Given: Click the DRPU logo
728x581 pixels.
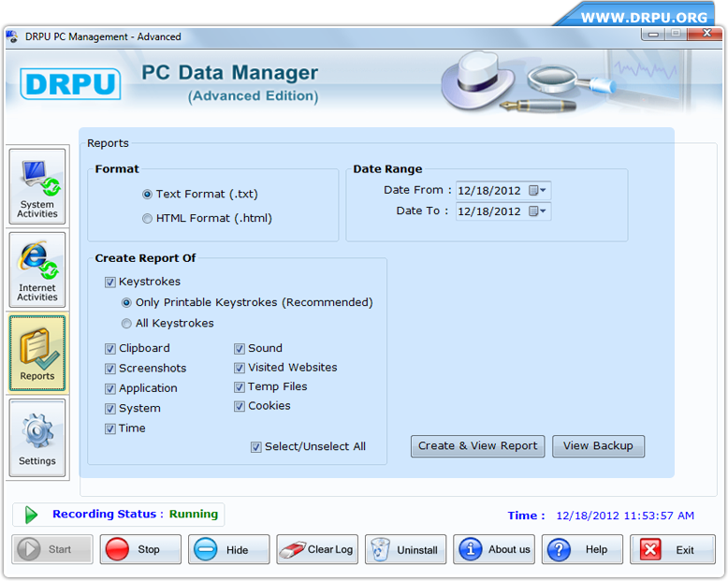Looking at the screenshot, I should (70, 84).
